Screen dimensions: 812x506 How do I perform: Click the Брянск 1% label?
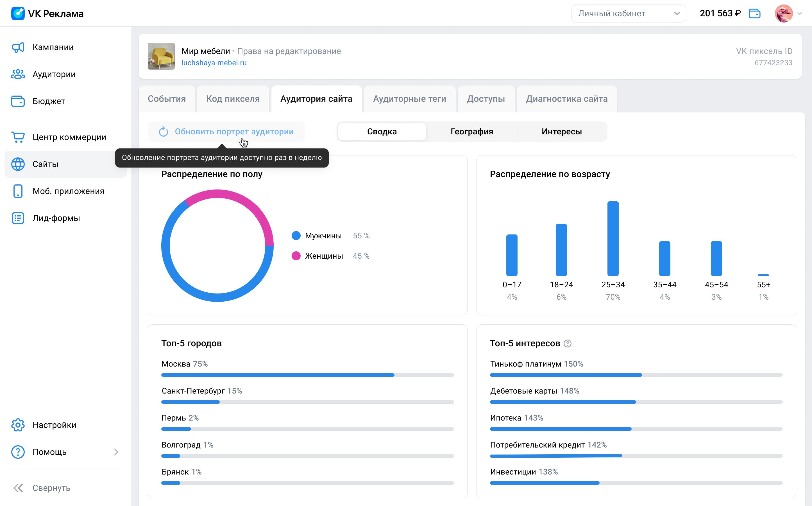(x=181, y=472)
